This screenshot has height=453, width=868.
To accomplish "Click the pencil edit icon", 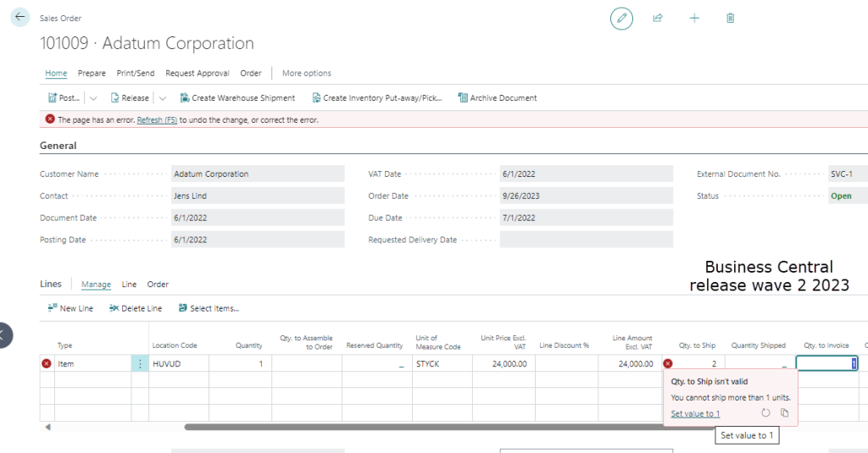I will point(621,19).
